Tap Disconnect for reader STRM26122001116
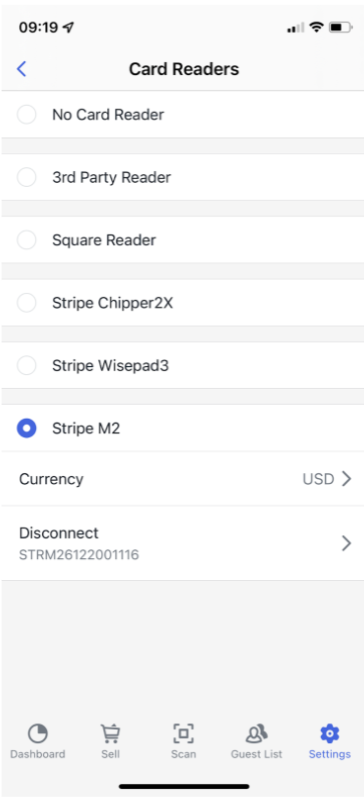The width and height of the screenshot is (364, 802). pos(182,543)
